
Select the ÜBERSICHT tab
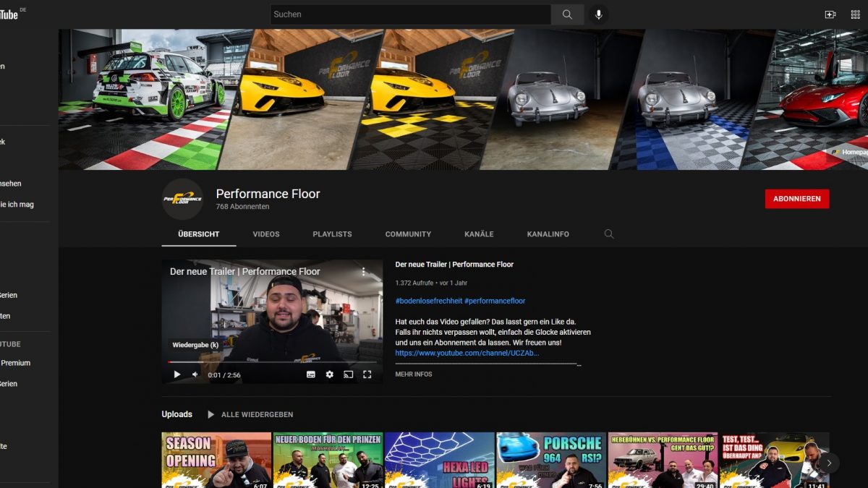199,234
